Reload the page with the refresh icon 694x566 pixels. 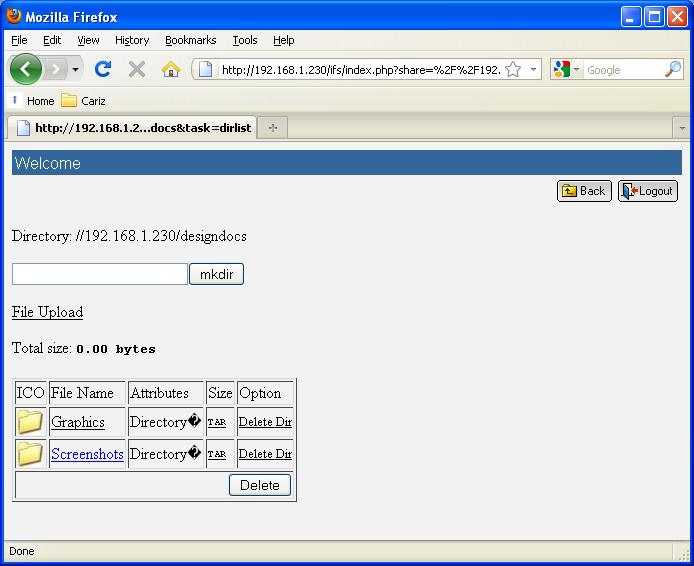coord(103,69)
